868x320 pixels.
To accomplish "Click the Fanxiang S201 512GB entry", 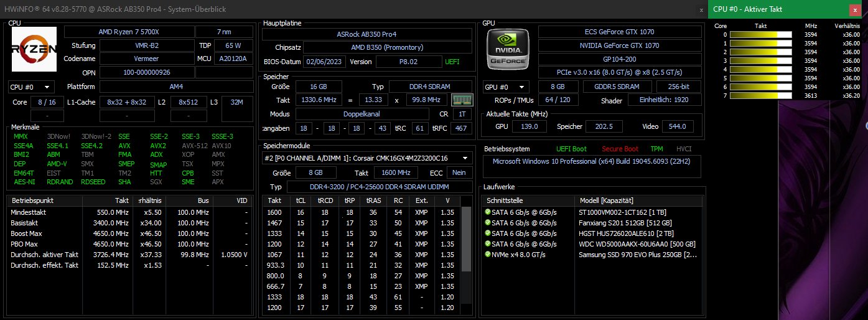I will tap(625, 222).
